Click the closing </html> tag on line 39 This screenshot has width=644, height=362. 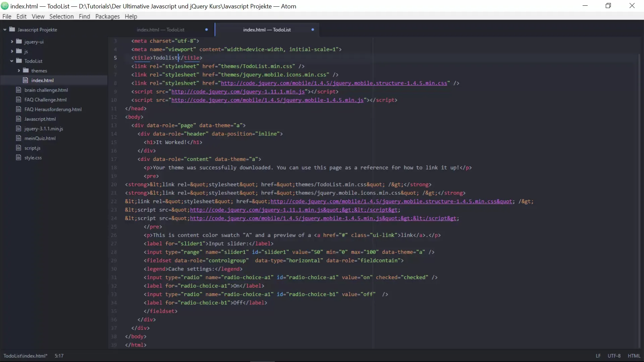point(136,345)
